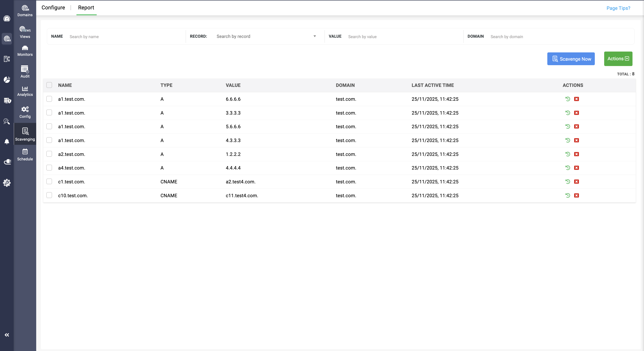
Task: Check the a2.test.com. row checkbox
Action: [x=49, y=154]
